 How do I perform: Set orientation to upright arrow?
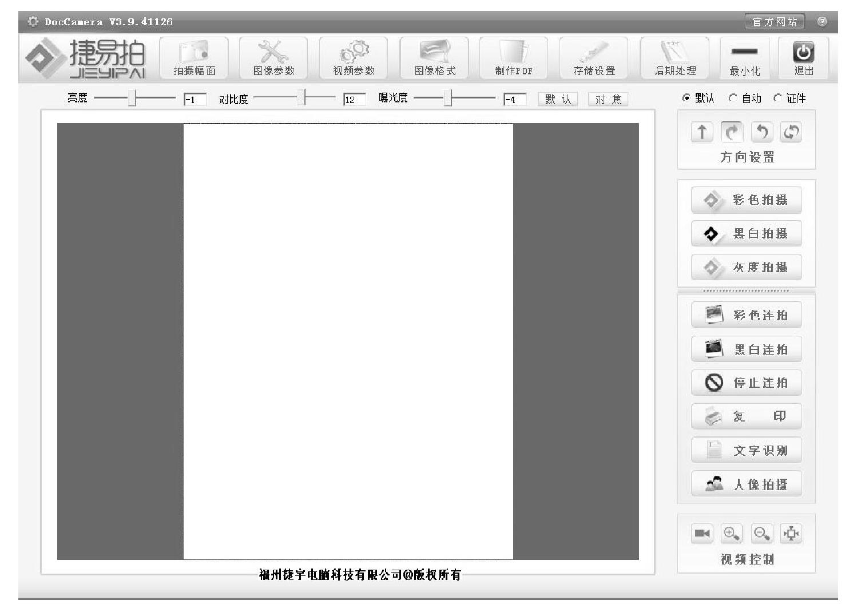[702, 132]
